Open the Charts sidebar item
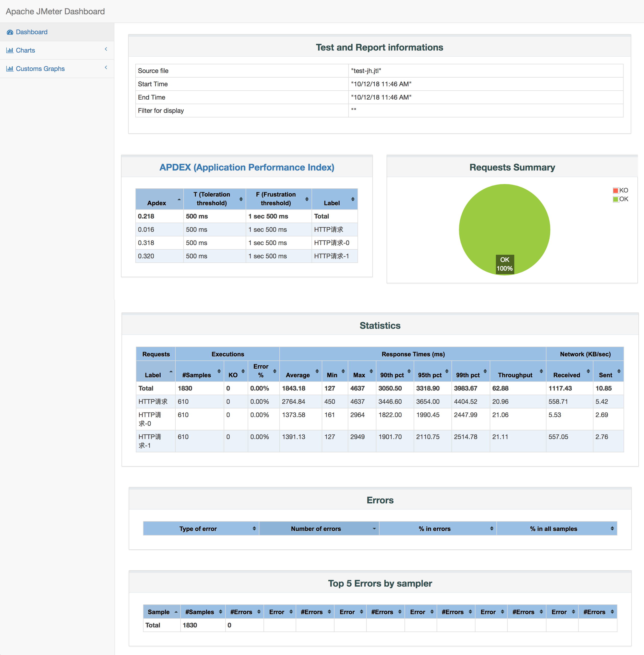Image resolution: width=644 pixels, height=655 pixels. [57, 50]
